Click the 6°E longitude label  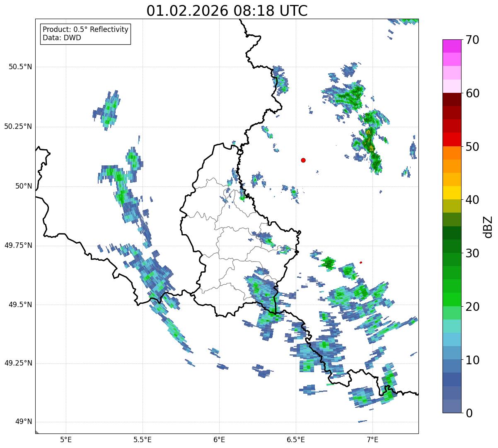click(x=219, y=439)
